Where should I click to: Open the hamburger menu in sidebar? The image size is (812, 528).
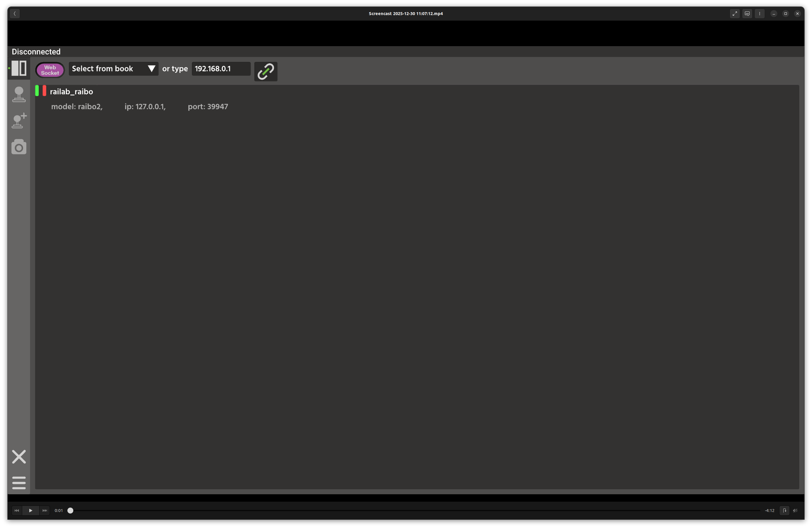pos(19,483)
